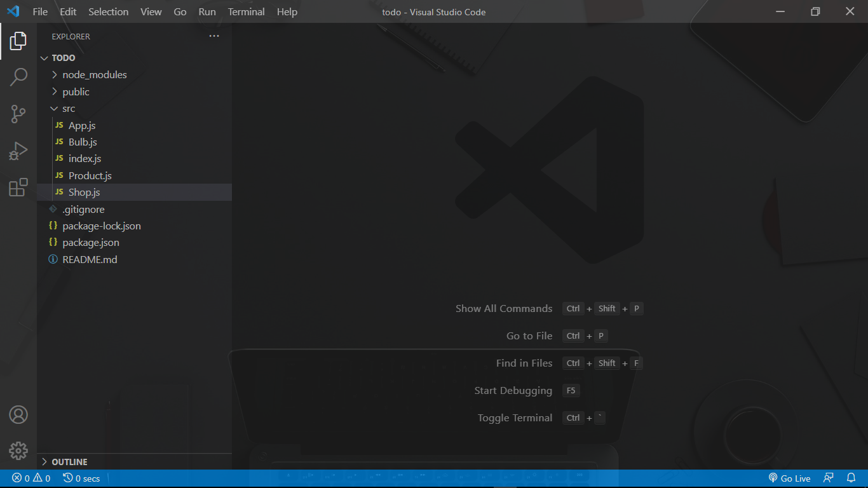Viewport: 868px width, 488px height.
Task: Open Explorer's more actions ellipsis
Action: (214, 36)
